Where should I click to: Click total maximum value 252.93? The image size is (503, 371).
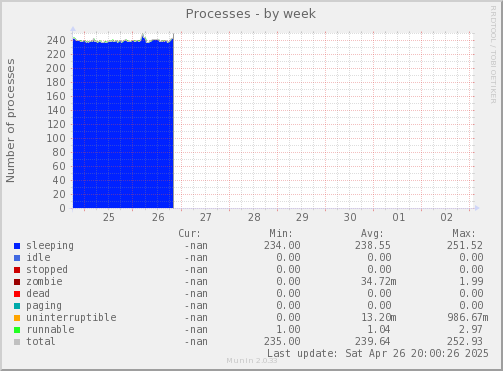(465, 342)
